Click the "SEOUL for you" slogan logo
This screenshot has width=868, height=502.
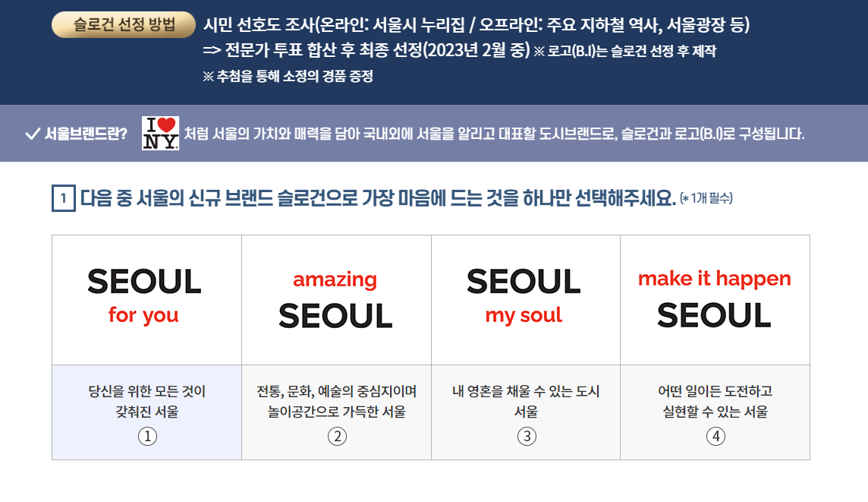click(144, 296)
